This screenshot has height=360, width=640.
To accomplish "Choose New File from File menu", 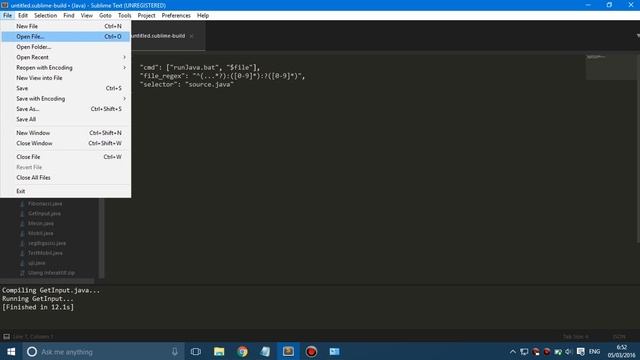I will [x=66, y=26].
